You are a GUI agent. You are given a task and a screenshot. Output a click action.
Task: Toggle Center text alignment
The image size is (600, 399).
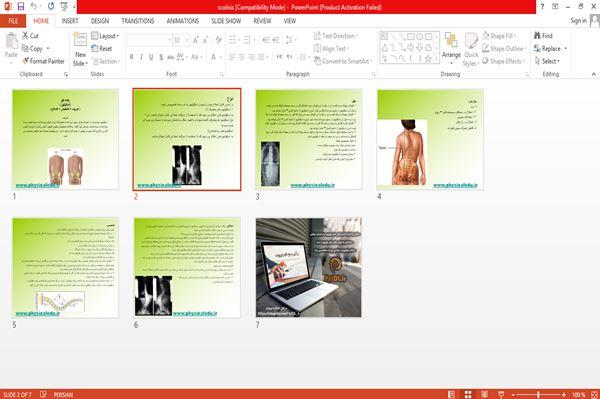point(242,57)
